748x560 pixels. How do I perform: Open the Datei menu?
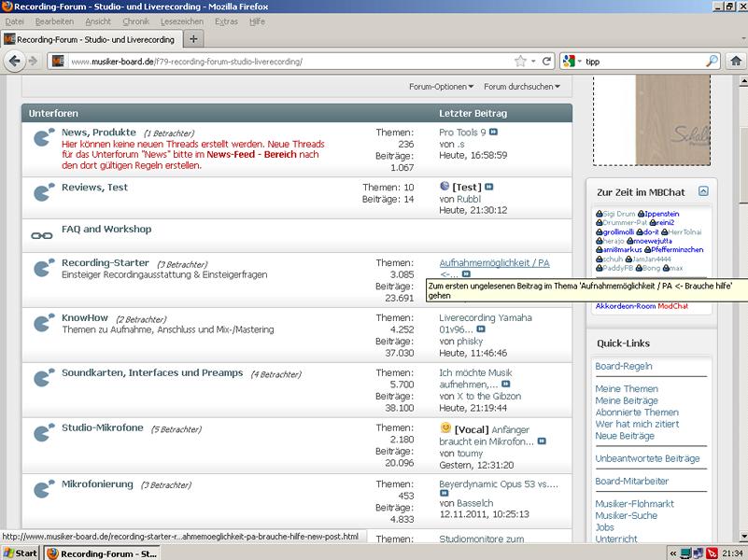(14, 21)
